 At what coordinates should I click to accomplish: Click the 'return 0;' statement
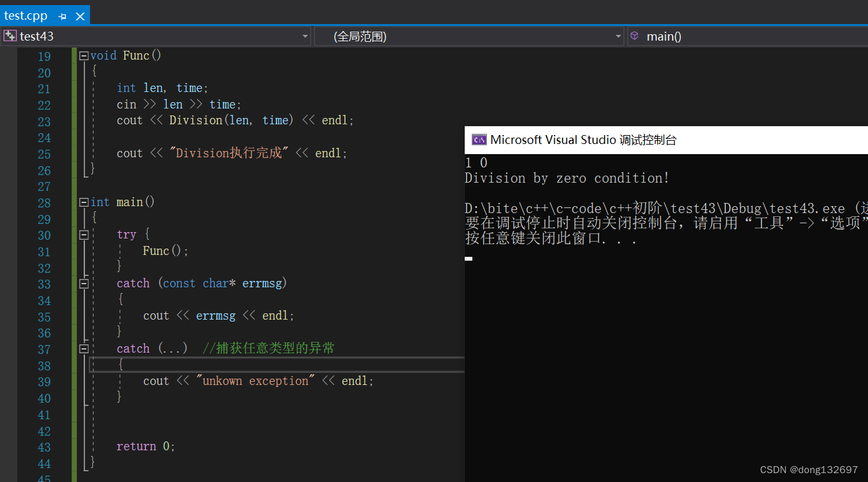(x=146, y=446)
